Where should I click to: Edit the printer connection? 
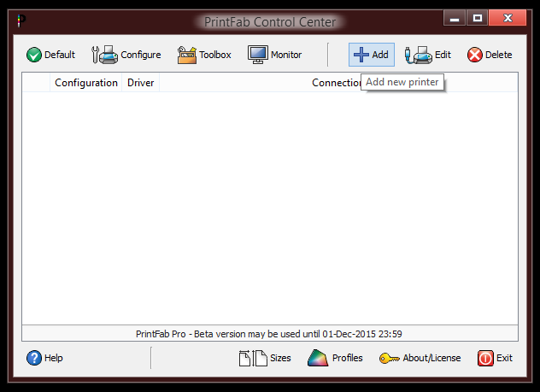click(x=428, y=55)
